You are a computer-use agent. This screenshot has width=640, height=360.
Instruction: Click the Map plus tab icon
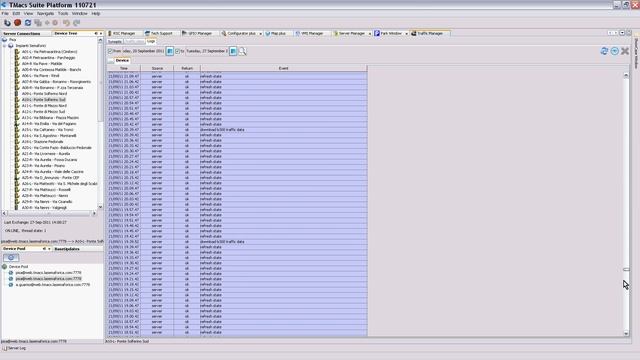point(268,33)
